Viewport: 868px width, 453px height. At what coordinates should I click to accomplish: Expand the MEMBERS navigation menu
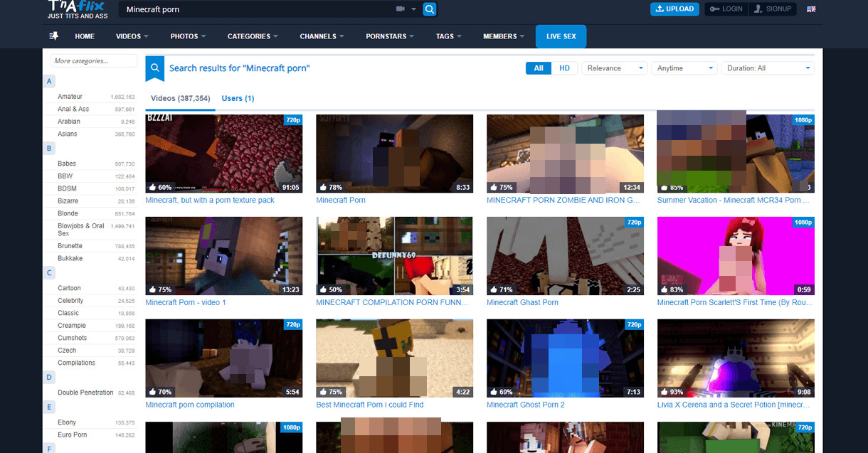coord(504,36)
